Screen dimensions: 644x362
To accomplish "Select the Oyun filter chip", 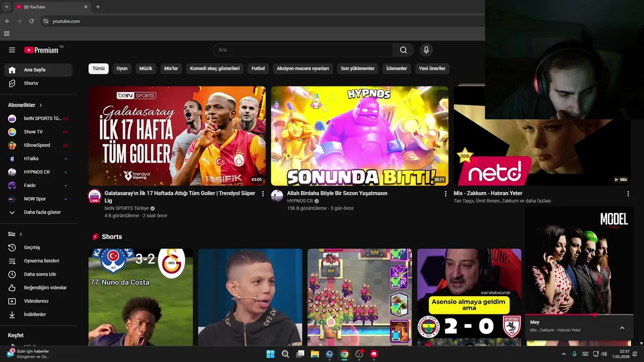I will [x=122, y=68].
